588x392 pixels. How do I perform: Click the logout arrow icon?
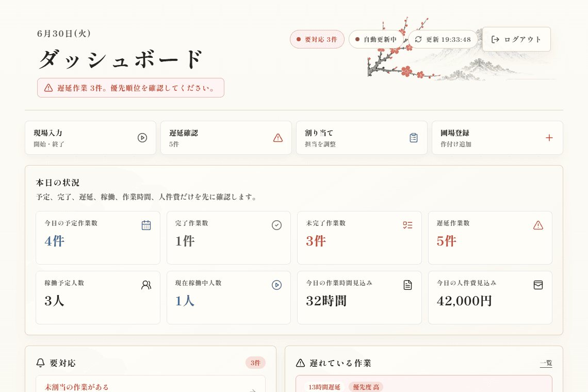[x=495, y=39]
